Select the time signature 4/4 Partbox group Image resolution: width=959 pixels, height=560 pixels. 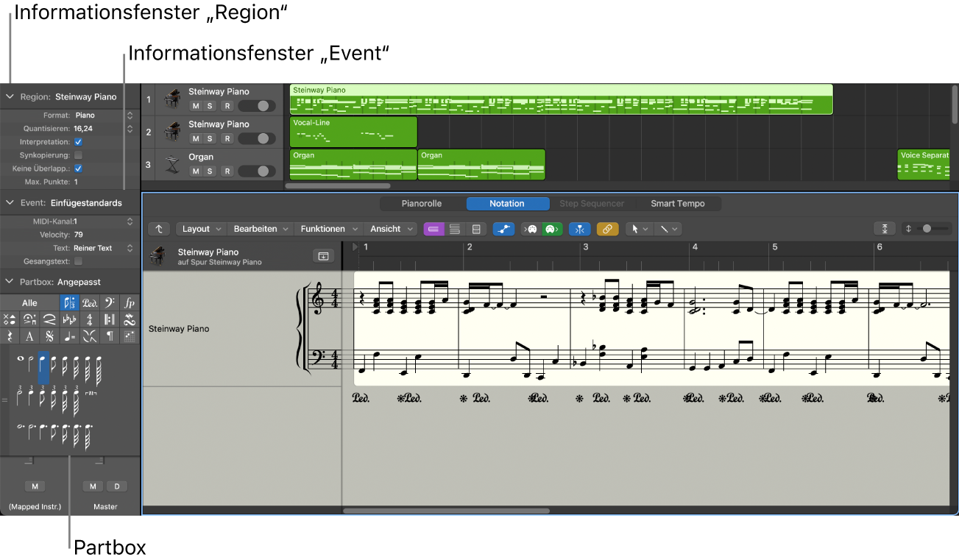pyautogui.click(x=90, y=319)
